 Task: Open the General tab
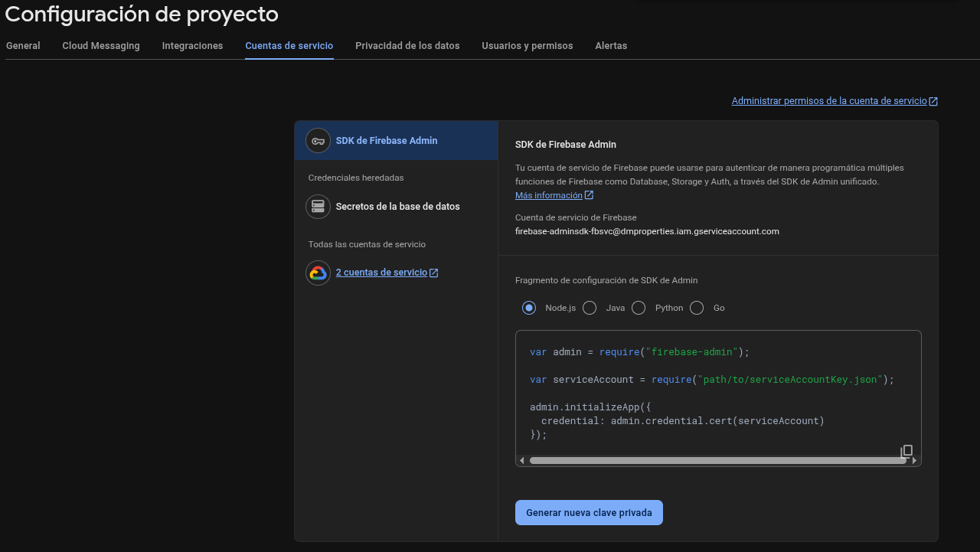click(x=23, y=46)
